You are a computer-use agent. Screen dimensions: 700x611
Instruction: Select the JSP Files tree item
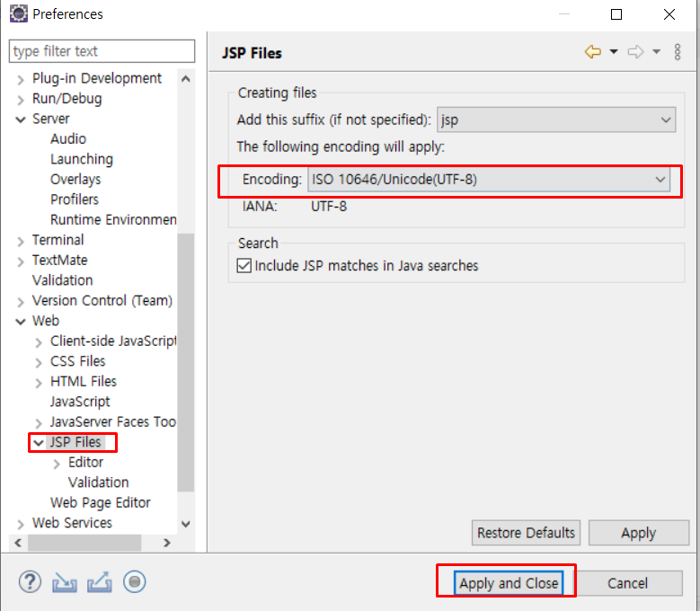[x=75, y=442]
